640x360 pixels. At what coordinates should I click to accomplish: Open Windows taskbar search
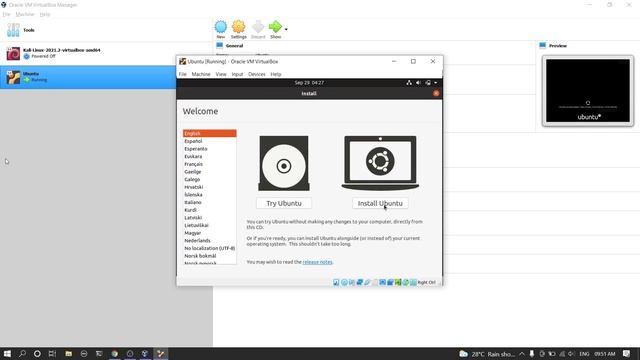coord(22,353)
